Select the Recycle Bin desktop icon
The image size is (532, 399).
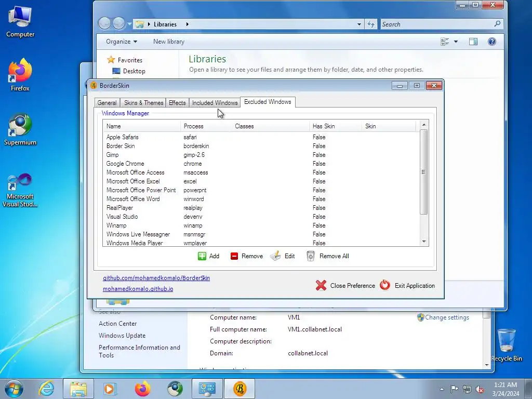(507, 345)
